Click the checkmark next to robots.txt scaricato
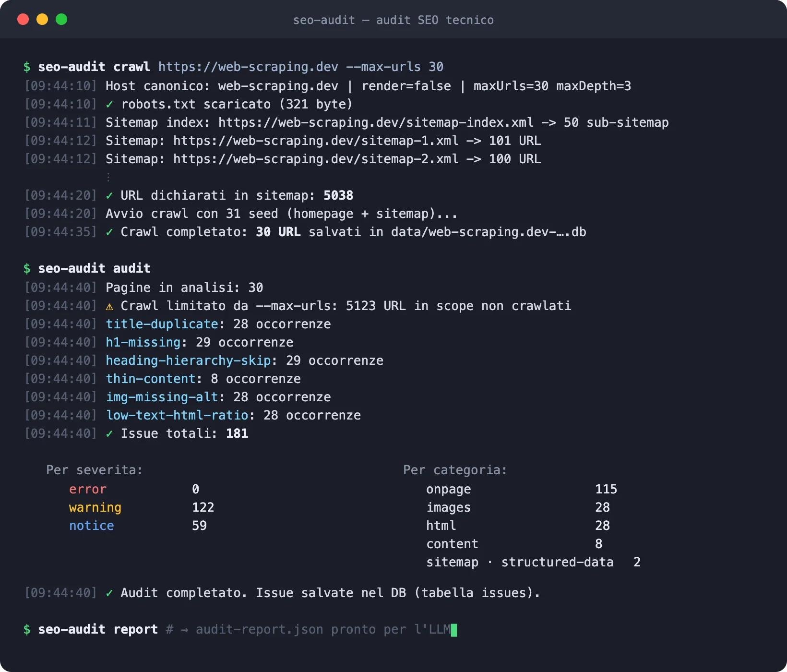Image resolution: width=787 pixels, height=672 pixels. pos(109,104)
